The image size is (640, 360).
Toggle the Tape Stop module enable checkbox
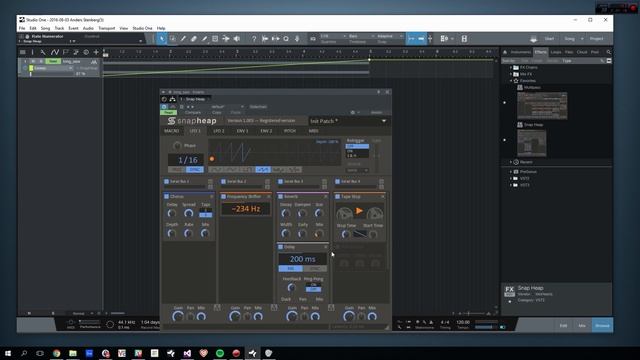tap(338, 197)
